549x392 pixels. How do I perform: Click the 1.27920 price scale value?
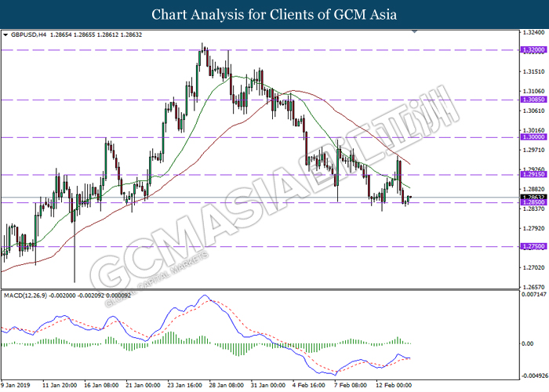click(534, 229)
